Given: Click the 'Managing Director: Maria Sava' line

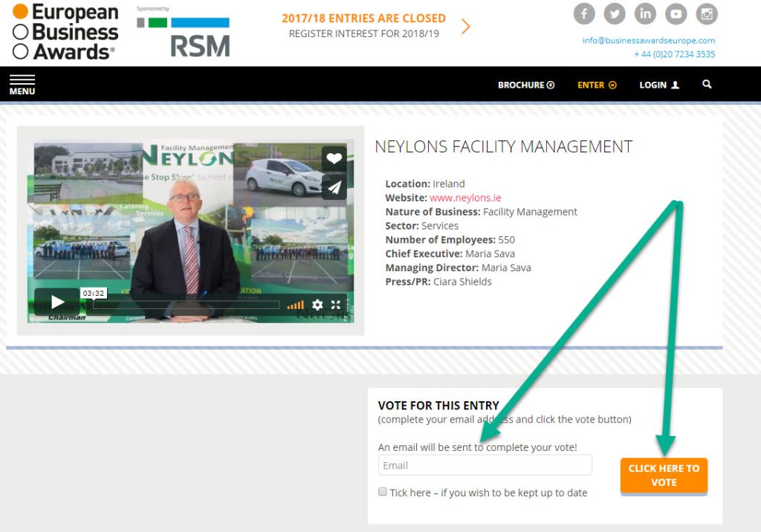Looking at the screenshot, I should pyautogui.click(x=458, y=267).
